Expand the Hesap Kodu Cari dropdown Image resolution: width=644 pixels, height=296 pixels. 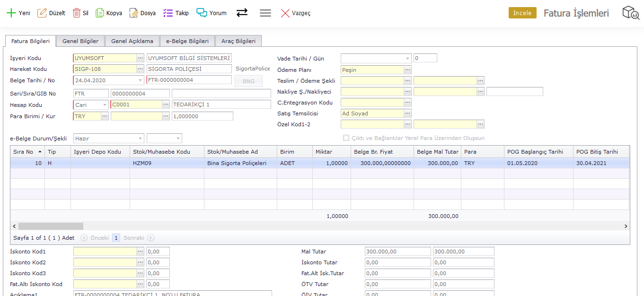[x=105, y=105]
